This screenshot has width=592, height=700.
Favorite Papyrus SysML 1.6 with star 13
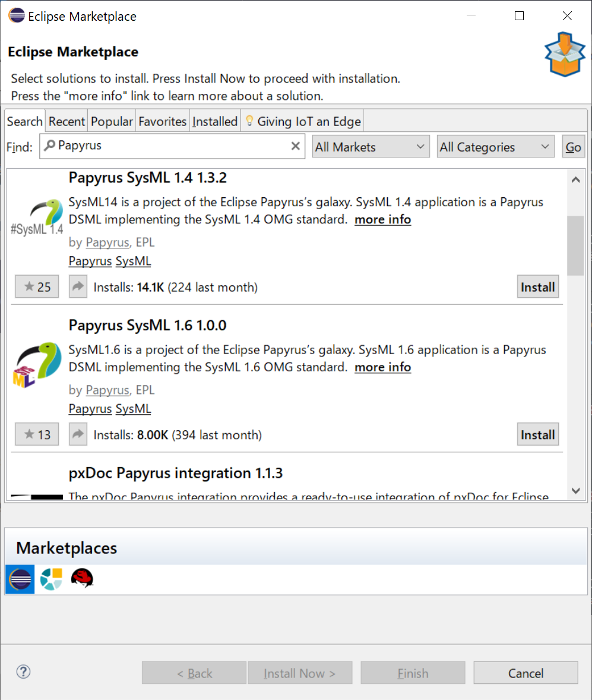37,434
